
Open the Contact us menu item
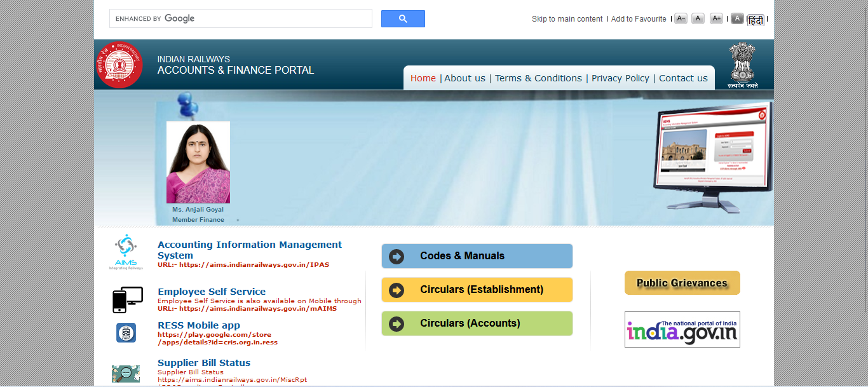(683, 78)
